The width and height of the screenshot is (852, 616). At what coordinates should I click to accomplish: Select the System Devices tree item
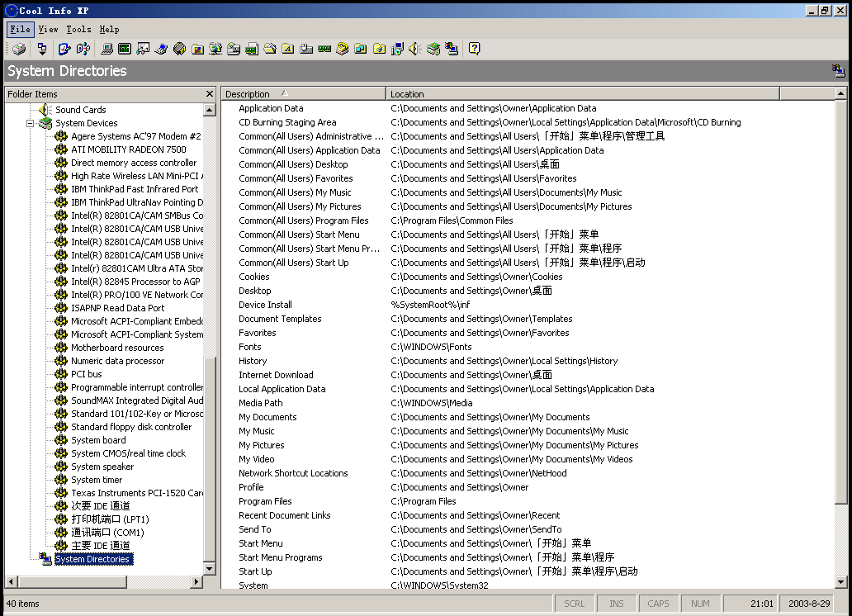coord(87,123)
